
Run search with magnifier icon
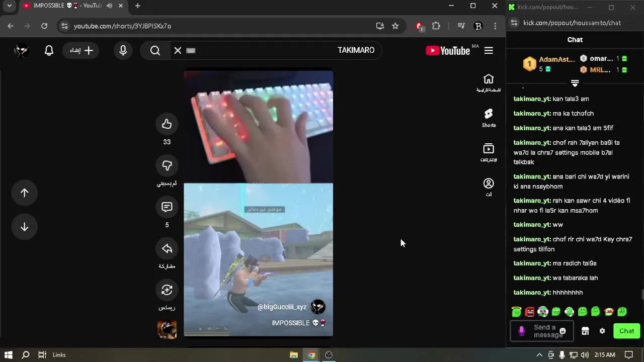pos(155,50)
